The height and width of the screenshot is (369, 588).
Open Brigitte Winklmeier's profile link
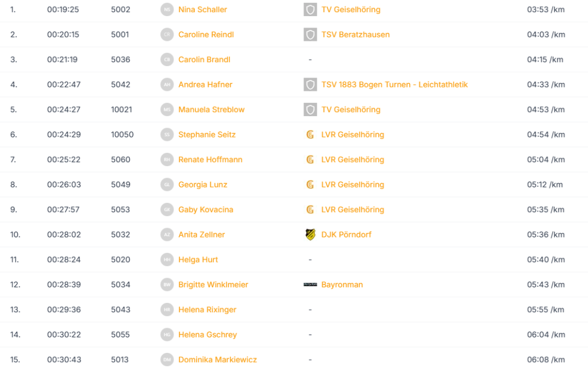(213, 285)
